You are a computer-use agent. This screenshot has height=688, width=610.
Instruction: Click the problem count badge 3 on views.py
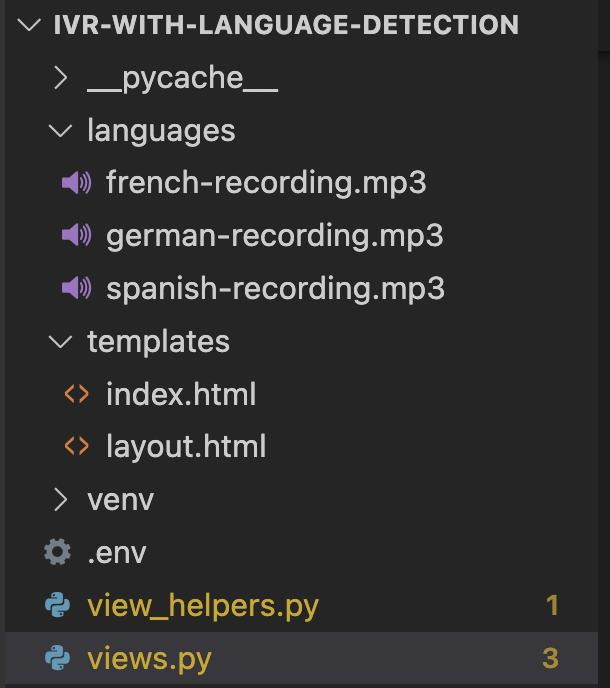(550, 658)
